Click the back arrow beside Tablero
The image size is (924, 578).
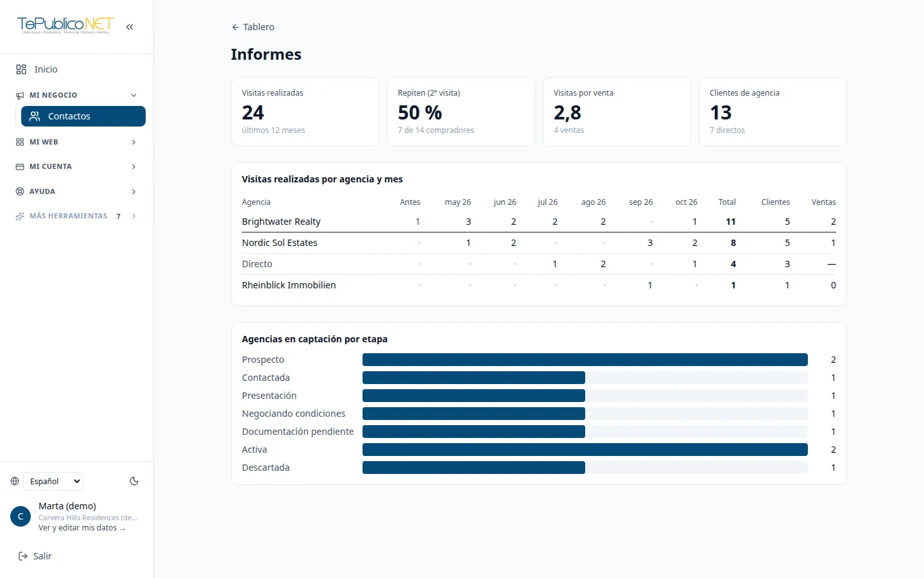(x=235, y=27)
